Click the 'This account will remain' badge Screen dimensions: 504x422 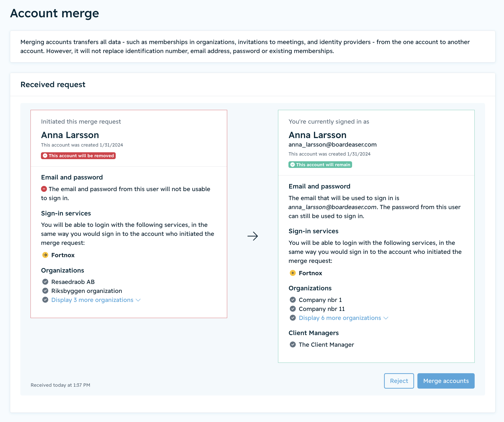tap(320, 165)
